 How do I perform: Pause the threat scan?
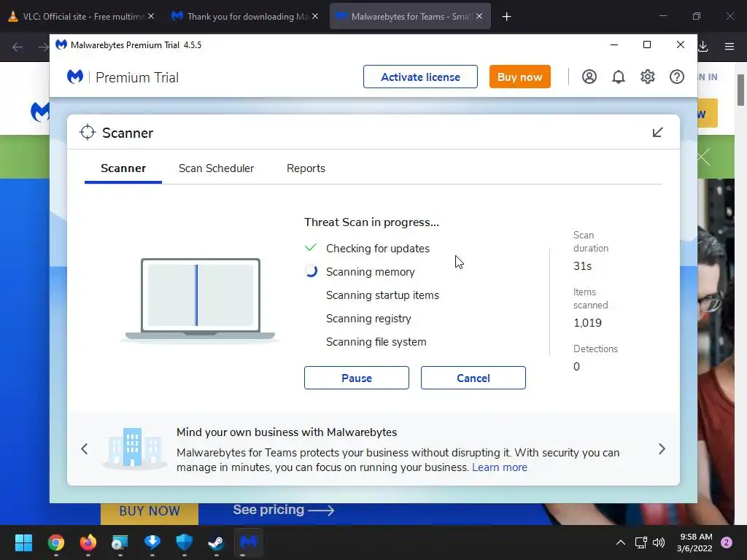pos(356,378)
